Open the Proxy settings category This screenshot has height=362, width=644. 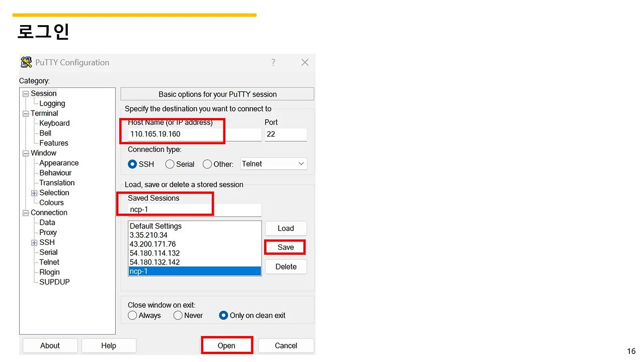click(x=48, y=233)
